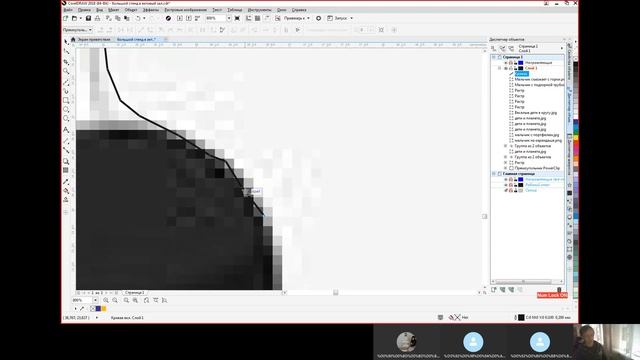
Task: Toggle visibility eye of the Направляющие layer under Страница 1
Action: pyautogui.click(x=506, y=63)
